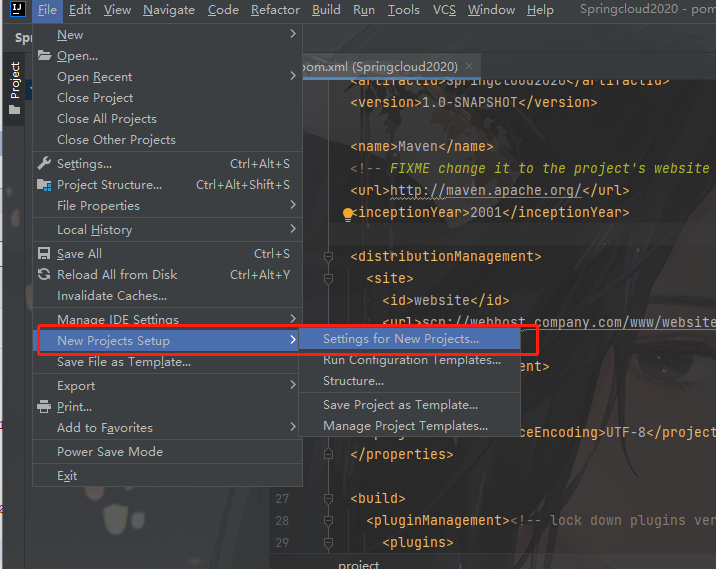The image size is (716, 569).
Task: Open the Code menu
Action: (223, 10)
